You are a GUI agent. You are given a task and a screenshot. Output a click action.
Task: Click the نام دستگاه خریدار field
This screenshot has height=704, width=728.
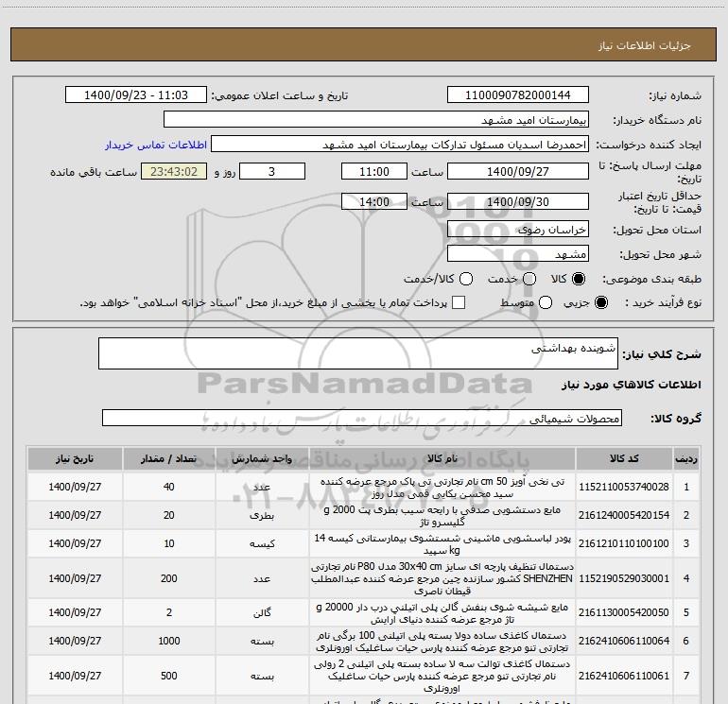376,120
